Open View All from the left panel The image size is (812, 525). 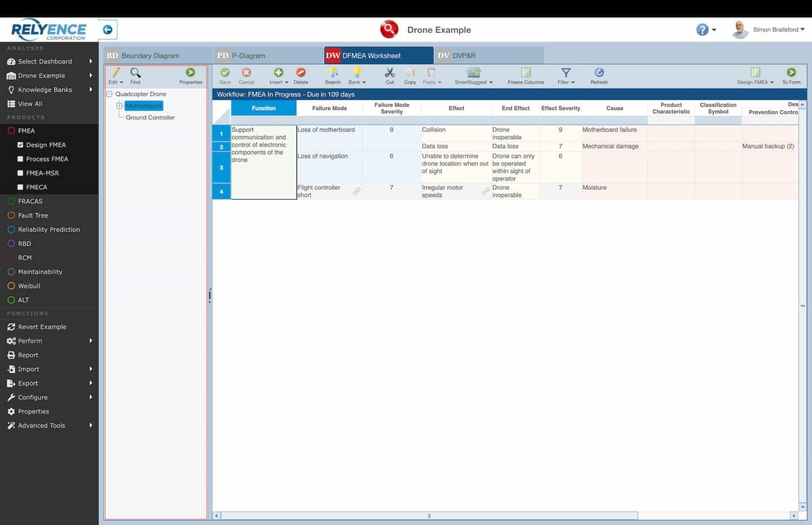(x=31, y=103)
